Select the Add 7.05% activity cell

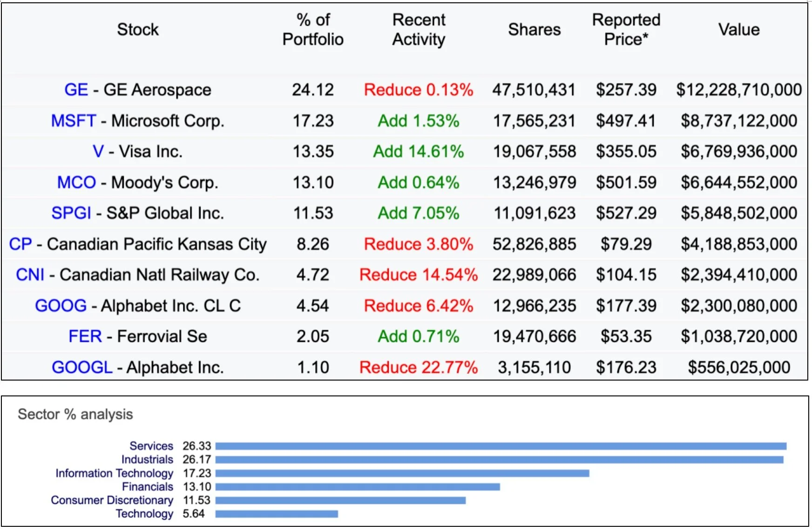tap(419, 213)
